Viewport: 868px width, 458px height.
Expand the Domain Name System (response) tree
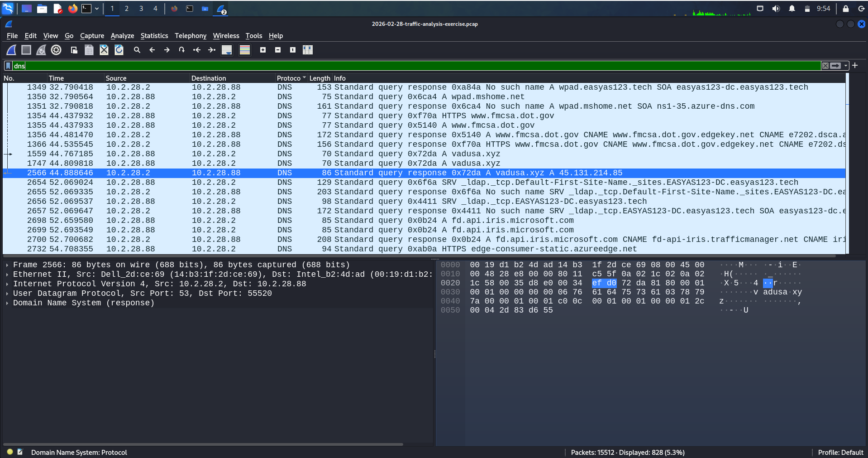tap(7, 303)
